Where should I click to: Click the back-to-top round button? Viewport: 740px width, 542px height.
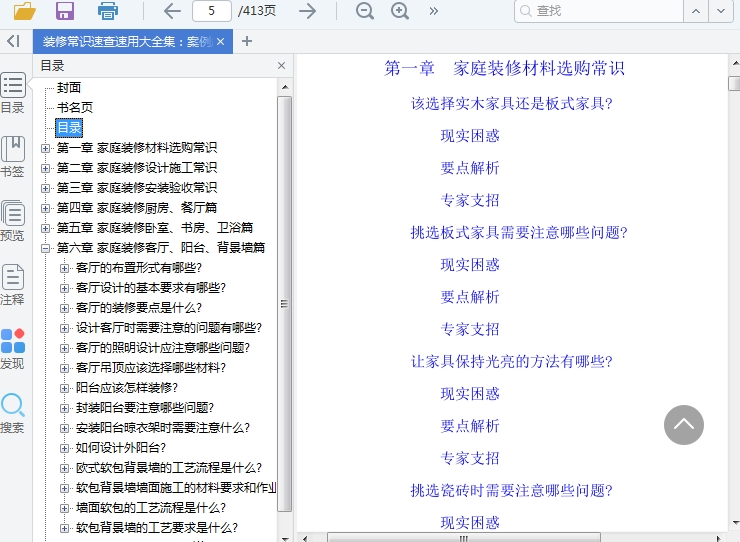[684, 424]
